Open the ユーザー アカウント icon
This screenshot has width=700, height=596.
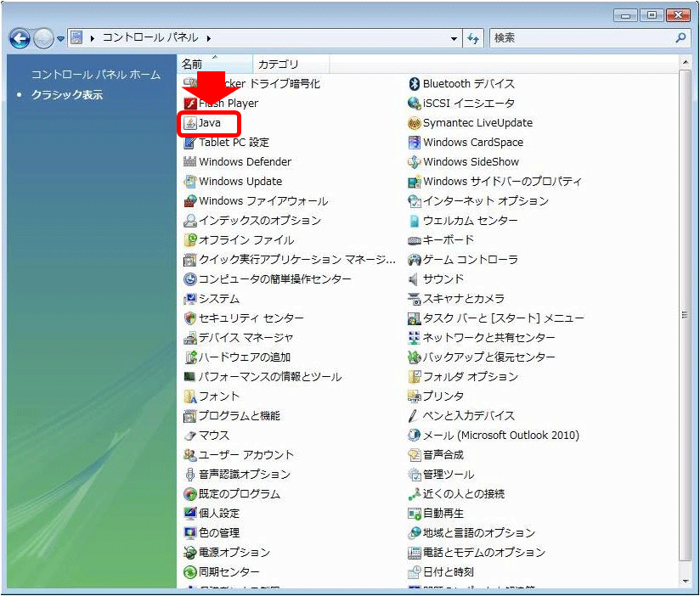[190, 455]
